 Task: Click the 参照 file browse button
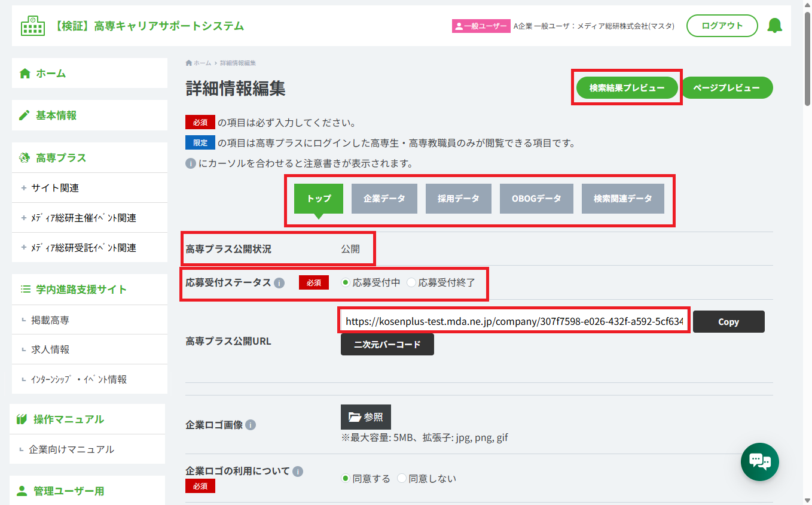pyautogui.click(x=366, y=417)
